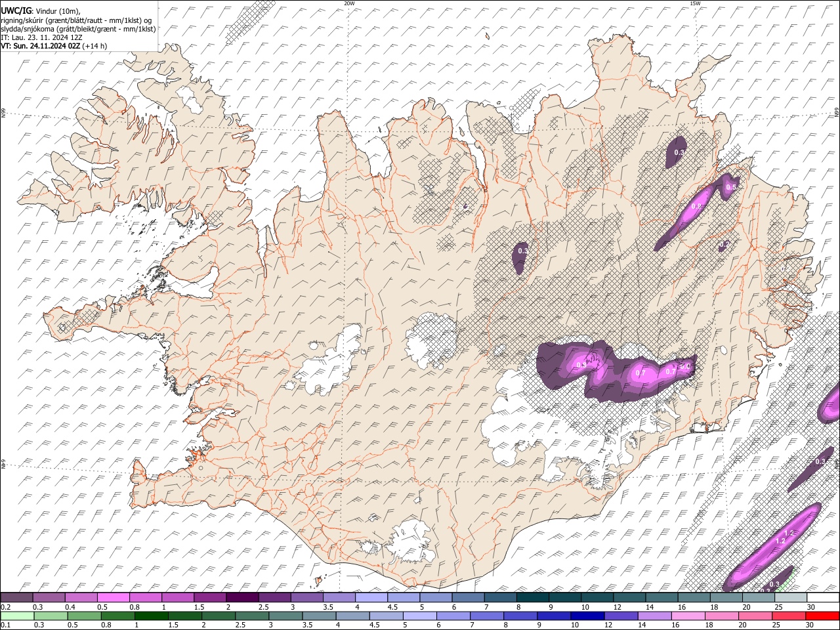Select the bottom-row rain swatch starting at 7

(487, 616)
